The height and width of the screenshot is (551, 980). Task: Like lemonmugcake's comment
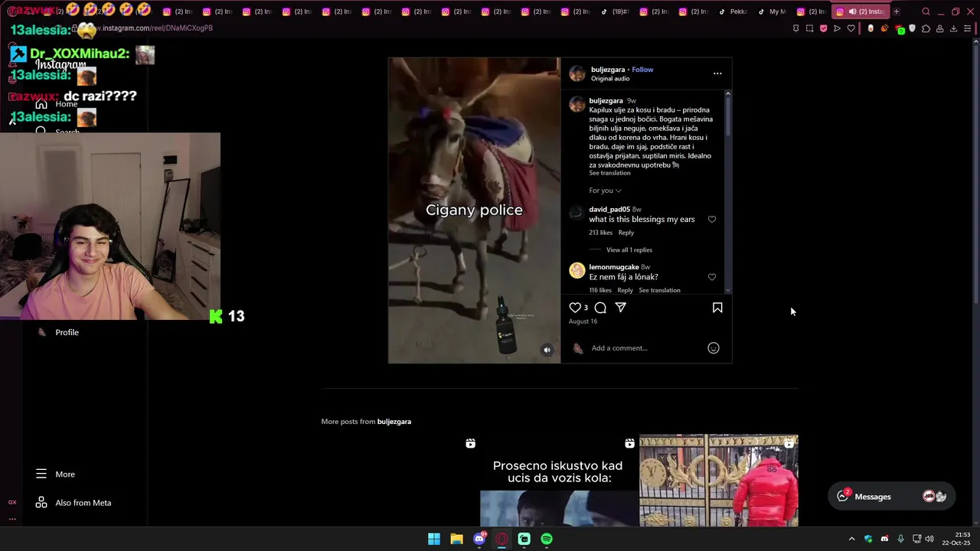click(x=712, y=277)
